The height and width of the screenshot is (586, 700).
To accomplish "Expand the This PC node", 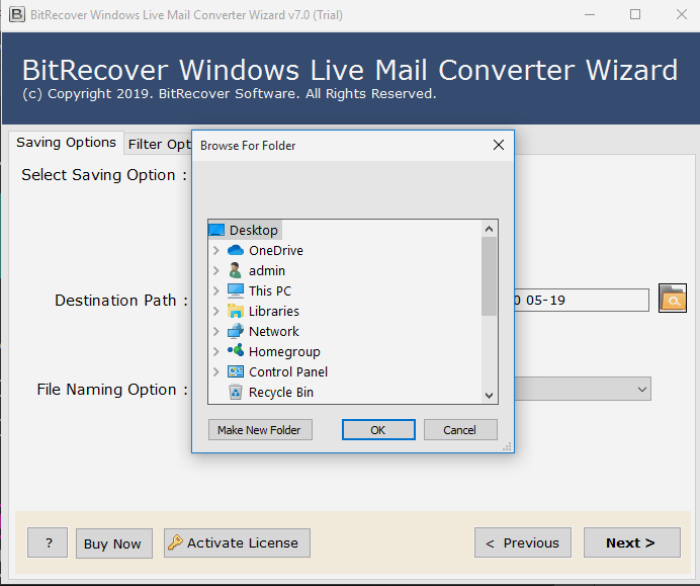I will click(216, 291).
